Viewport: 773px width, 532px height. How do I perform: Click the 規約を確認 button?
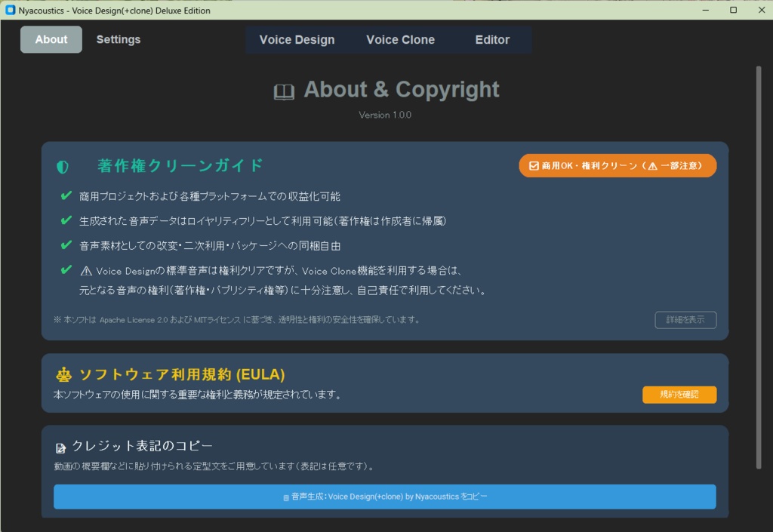tap(679, 394)
